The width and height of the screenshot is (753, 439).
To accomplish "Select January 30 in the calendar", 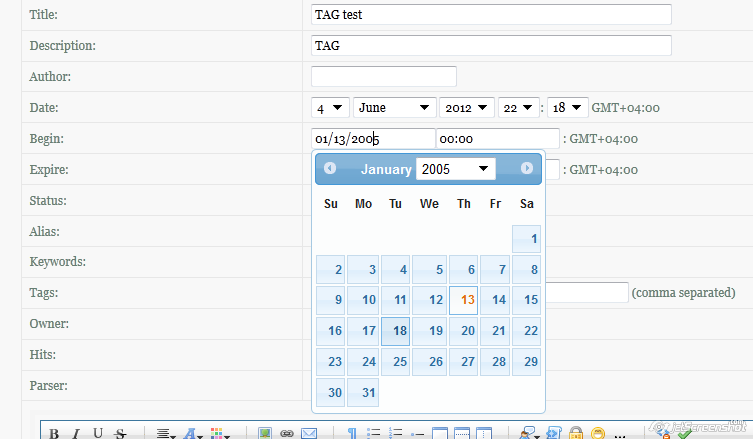I will click(330, 392).
